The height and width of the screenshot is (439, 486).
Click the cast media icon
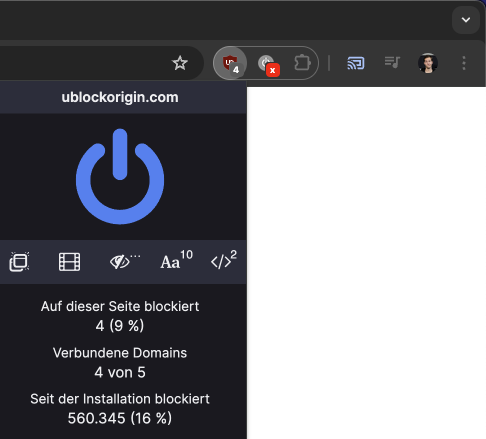click(356, 63)
